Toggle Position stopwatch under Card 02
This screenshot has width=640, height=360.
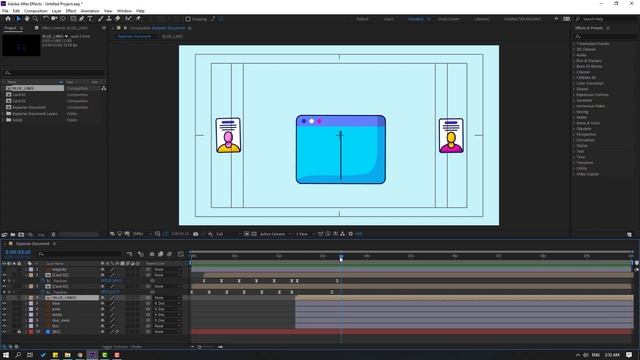click(42, 281)
